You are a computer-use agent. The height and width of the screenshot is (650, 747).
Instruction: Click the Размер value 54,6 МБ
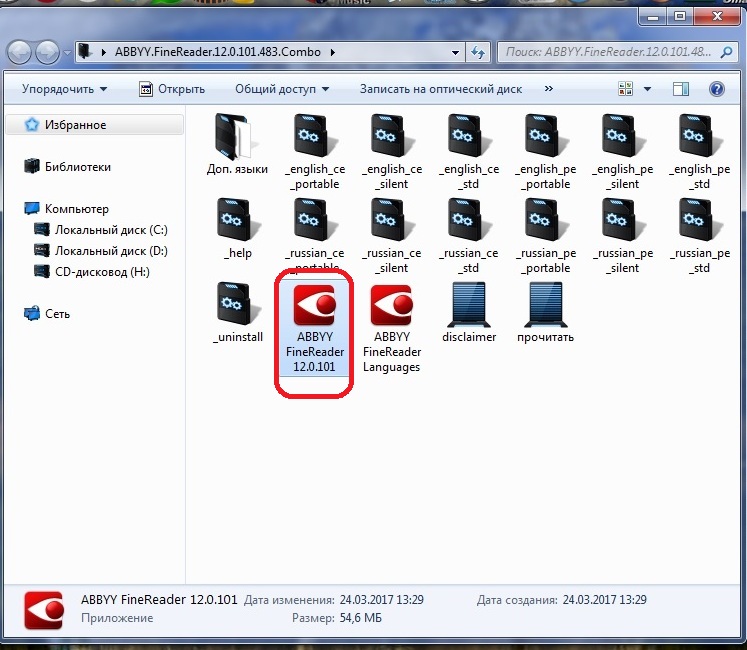tap(361, 618)
